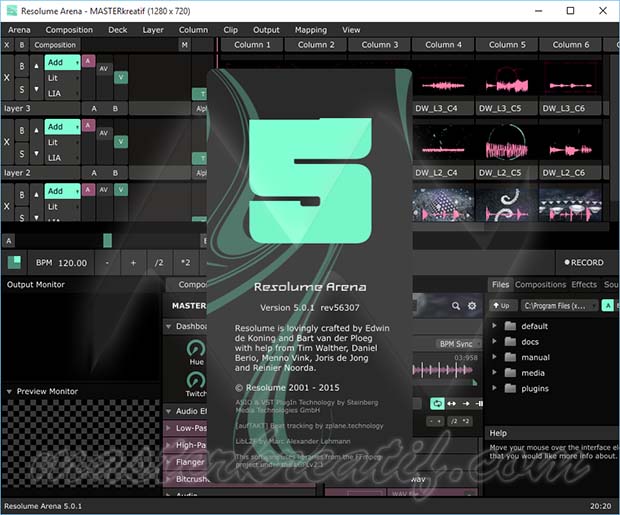
Task: Bypass layer 2 using the B button
Action: pos(22,131)
